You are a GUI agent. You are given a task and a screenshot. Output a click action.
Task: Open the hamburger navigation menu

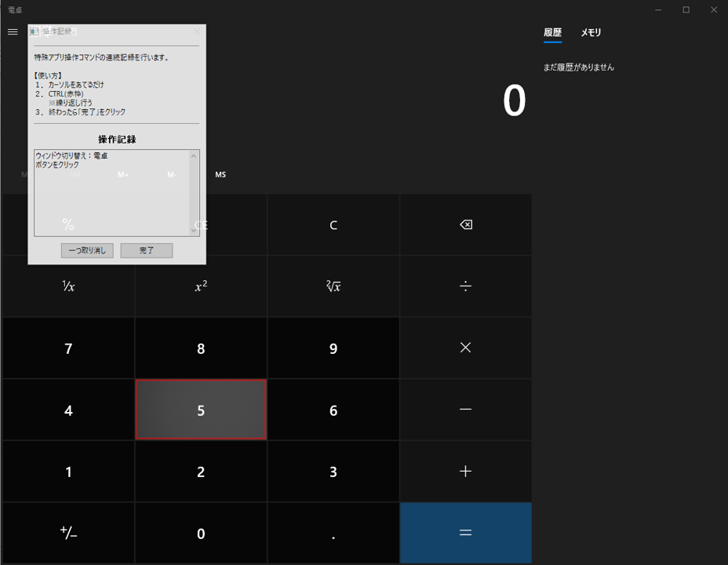click(13, 32)
